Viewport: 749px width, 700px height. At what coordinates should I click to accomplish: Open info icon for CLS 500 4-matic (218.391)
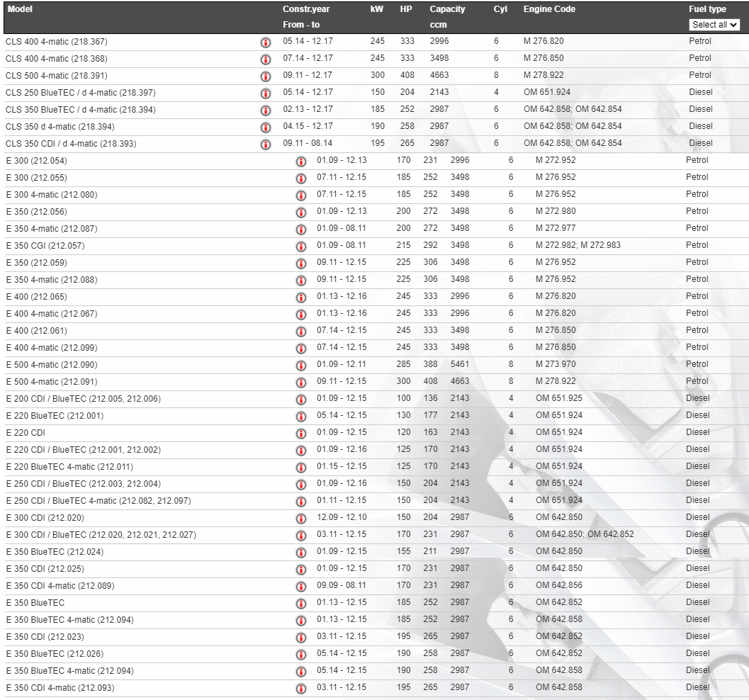[266, 77]
